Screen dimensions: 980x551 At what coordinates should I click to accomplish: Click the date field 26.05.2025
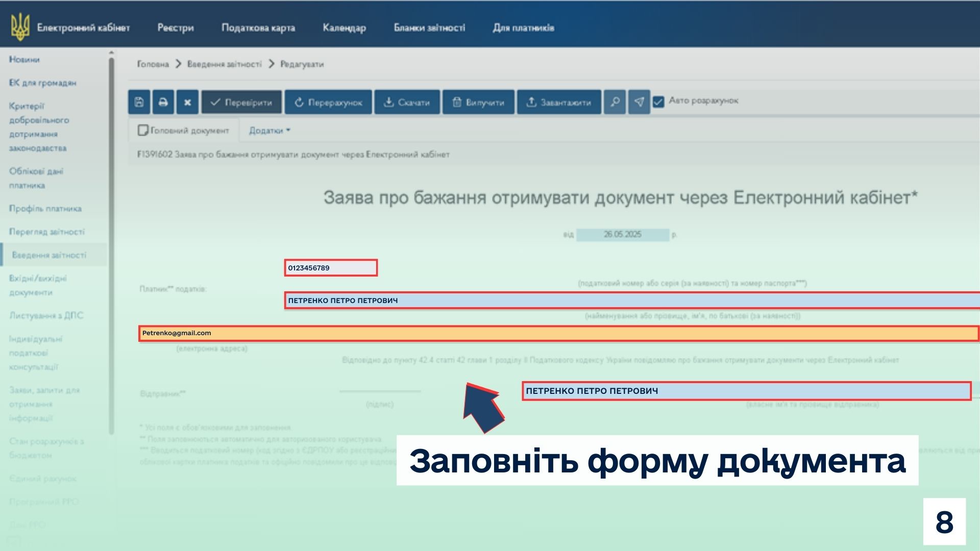tap(622, 235)
